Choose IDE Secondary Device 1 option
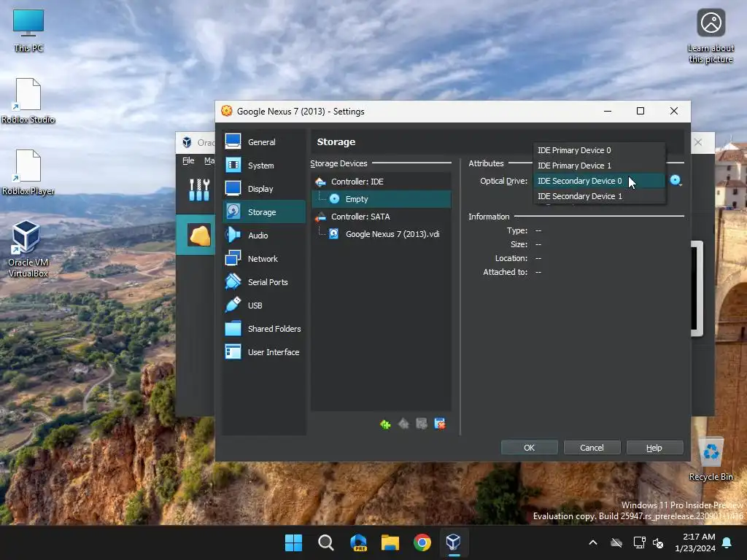 599,196
